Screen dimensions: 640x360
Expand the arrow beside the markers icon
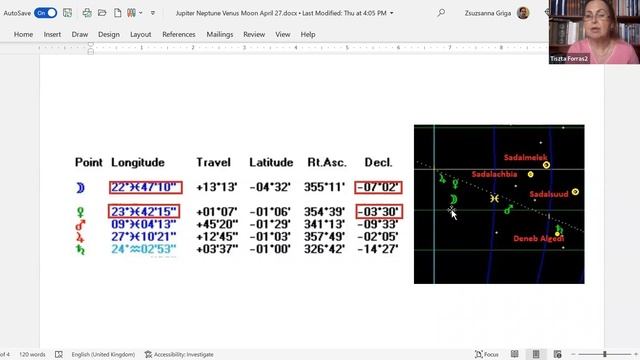[x=140, y=13]
